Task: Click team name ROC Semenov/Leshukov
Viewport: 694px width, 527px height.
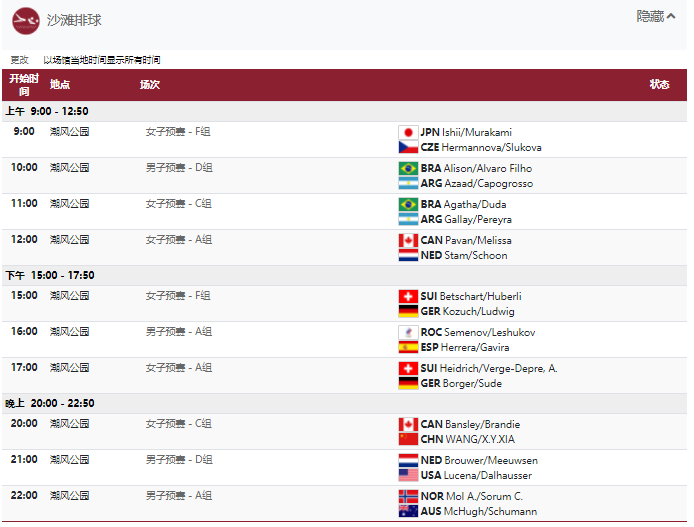Action: (x=478, y=332)
